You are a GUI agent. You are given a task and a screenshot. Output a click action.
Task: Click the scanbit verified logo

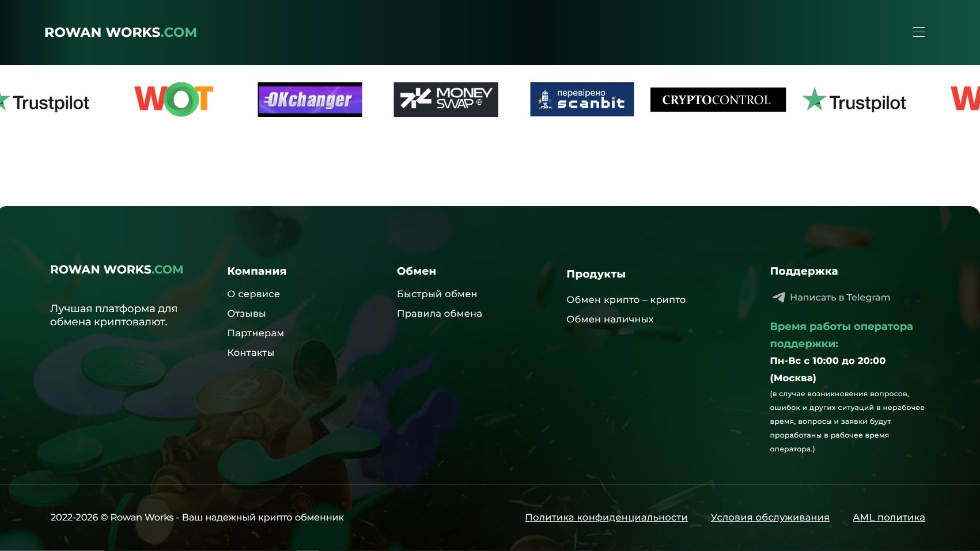pyautogui.click(x=582, y=100)
